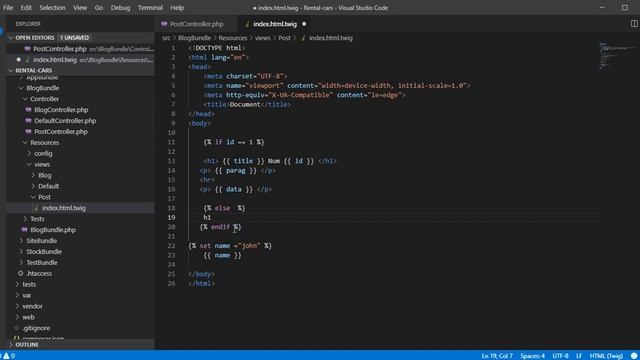This screenshot has width=640, height=360.
Task: Open DefaultController.php file
Action: tap(65, 121)
